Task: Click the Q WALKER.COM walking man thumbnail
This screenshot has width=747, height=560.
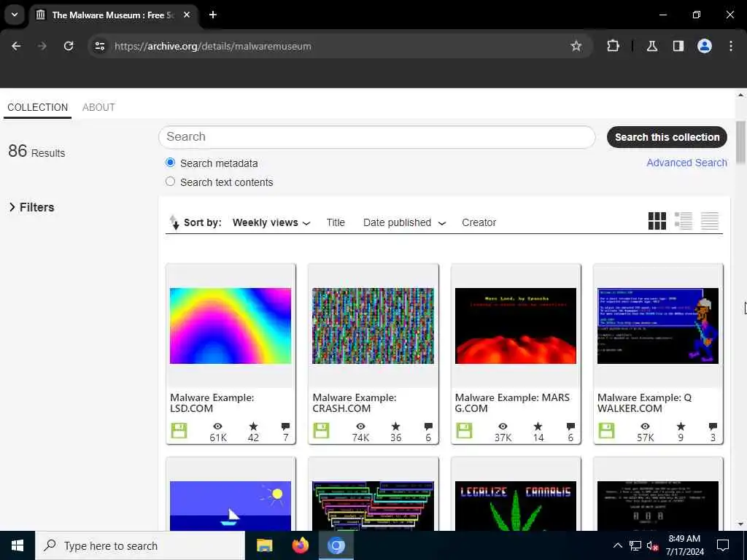Action: 657,326
